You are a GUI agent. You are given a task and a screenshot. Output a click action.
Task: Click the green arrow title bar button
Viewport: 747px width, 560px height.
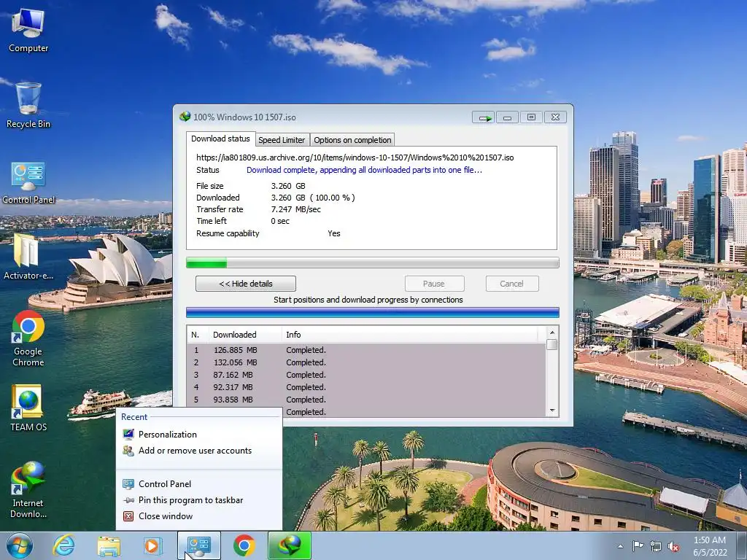(x=484, y=117)
